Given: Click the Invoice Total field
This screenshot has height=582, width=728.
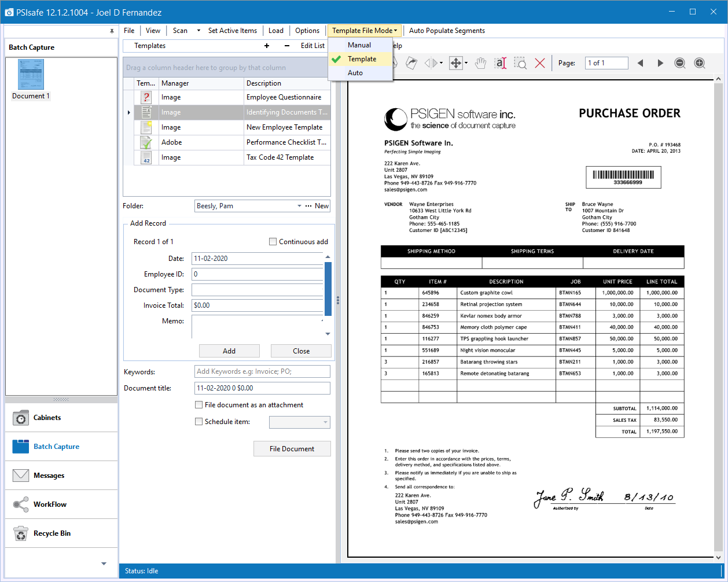Looking at the screenshot, I should coord(257,305).
